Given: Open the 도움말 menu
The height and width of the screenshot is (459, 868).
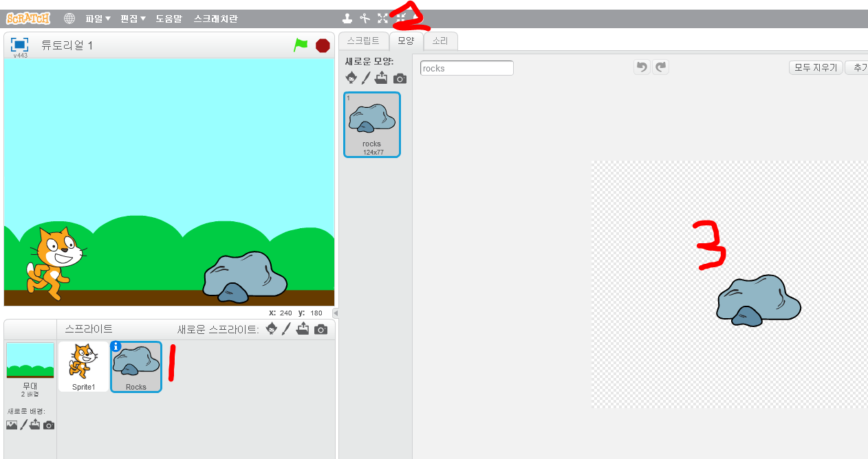Looking at the screenshot, I should 169,19.
